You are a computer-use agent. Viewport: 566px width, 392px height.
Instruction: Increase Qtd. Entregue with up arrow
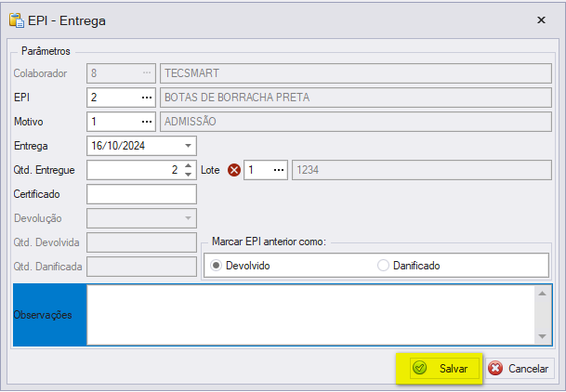(188, 165)
